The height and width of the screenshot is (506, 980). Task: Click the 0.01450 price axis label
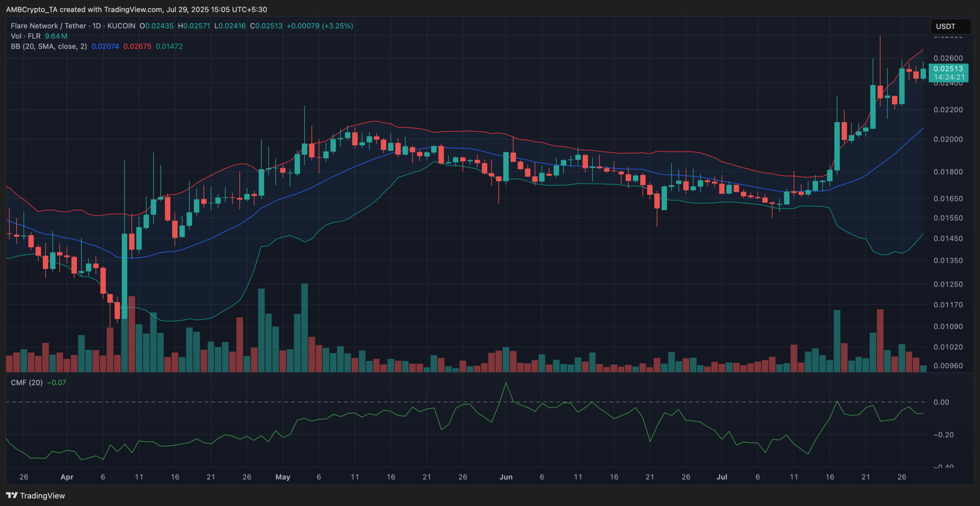948,238
